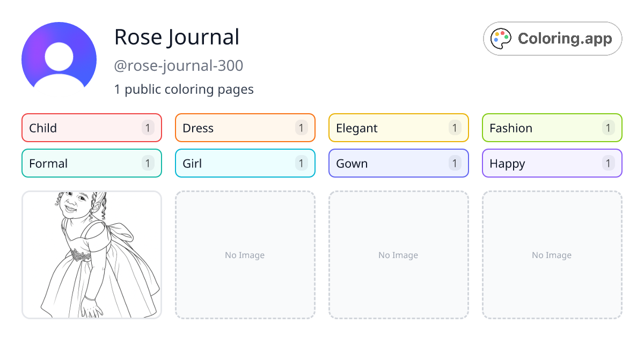This screenshot has height=338, width=644.
Task: Click the count badge on Child tag
Action: (x=148, y=128)
